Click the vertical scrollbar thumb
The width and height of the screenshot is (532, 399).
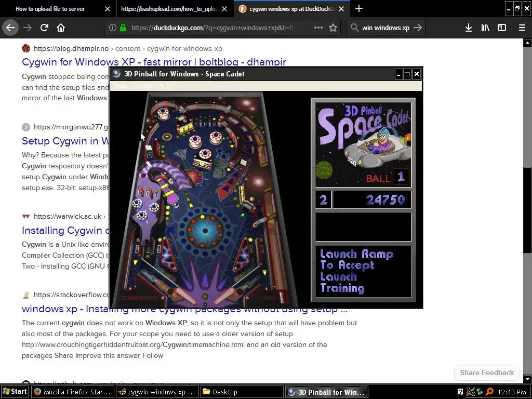pyautogui.click(x=527, y=210)
